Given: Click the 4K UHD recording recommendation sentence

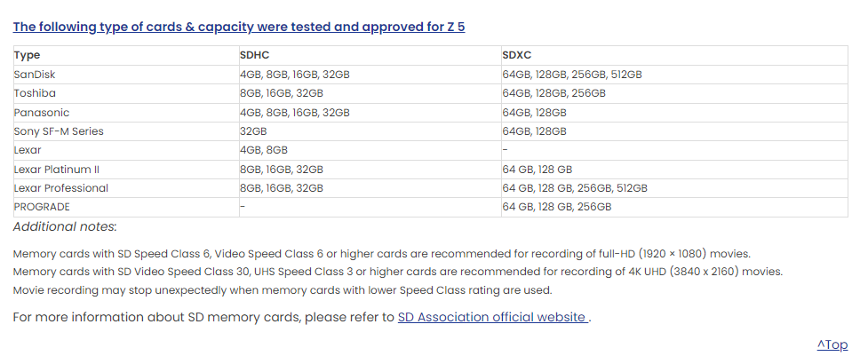Looking at the screenshot, I should (x=398, y=272).
